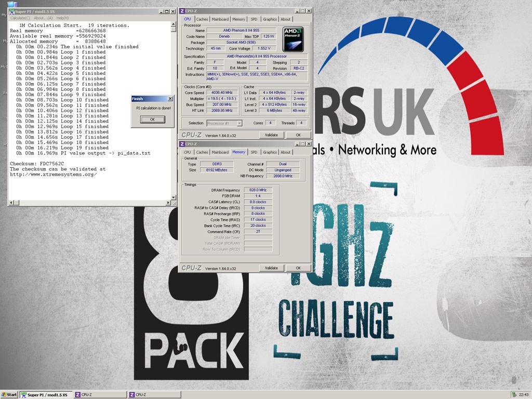The width and height of the screenshot is (532, 399).
Task: Click the memory Size value 8192 MBytes
Action: [217, 170]
